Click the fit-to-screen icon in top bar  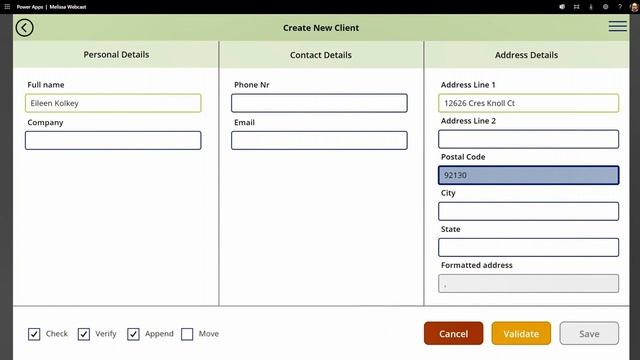tap(576, 7)
